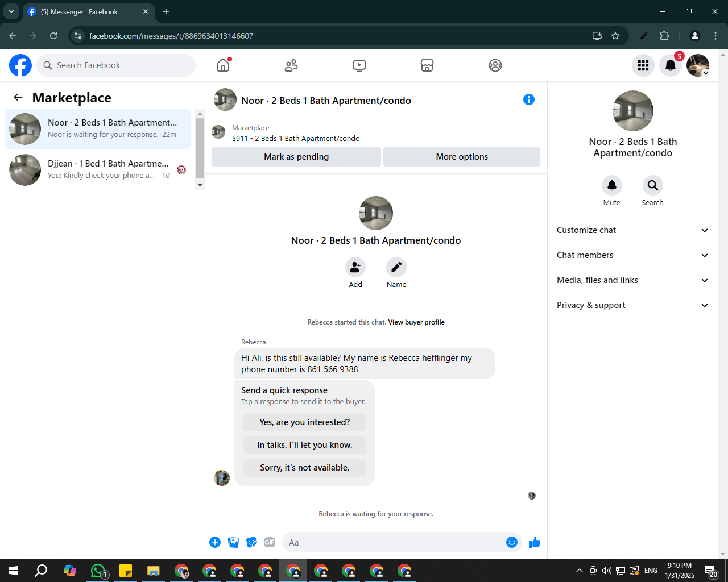
Task: Expand Customize chat section
Action: (x=632, y=230)
